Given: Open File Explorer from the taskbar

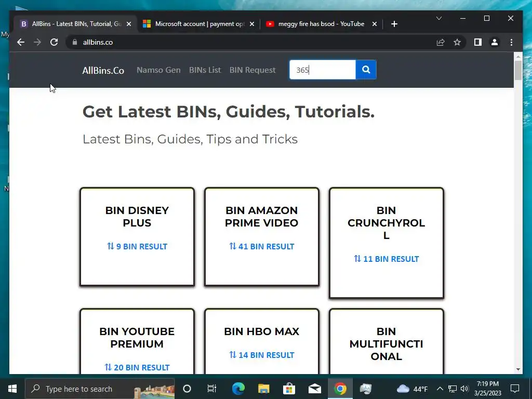Looking at the screenshot, I should (x=263, y=389).
